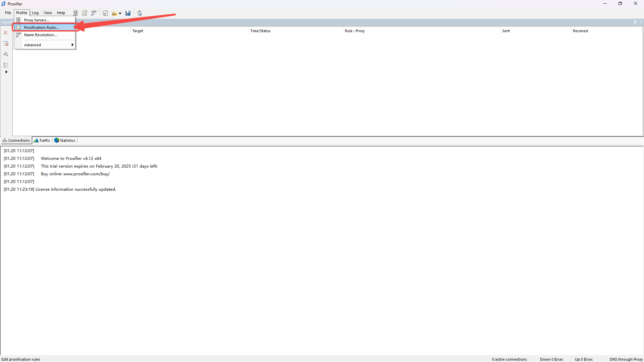Open the File menu
The image size is (644, 362).
click(8, 13)
